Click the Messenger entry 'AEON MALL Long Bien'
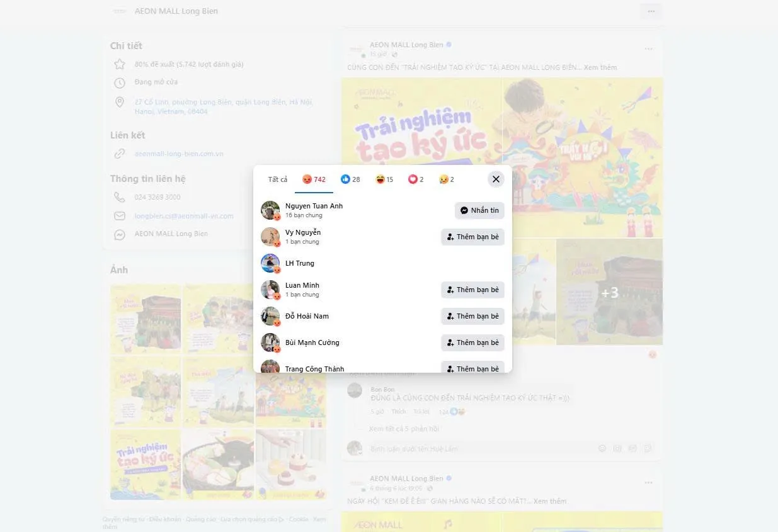This screenshot has width=778, height=532. pyautogui.click(x=171, y=234)
